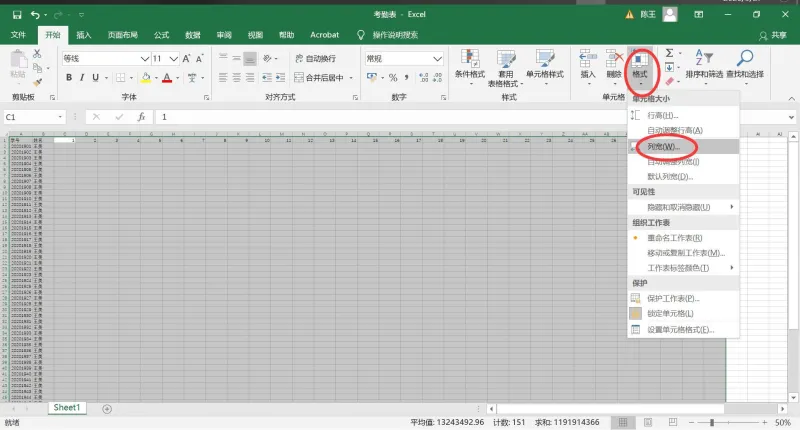Viewport: 800px width, 430px height.
Task: Choose 默认列宽(D)... menu item
Action: 683,176
